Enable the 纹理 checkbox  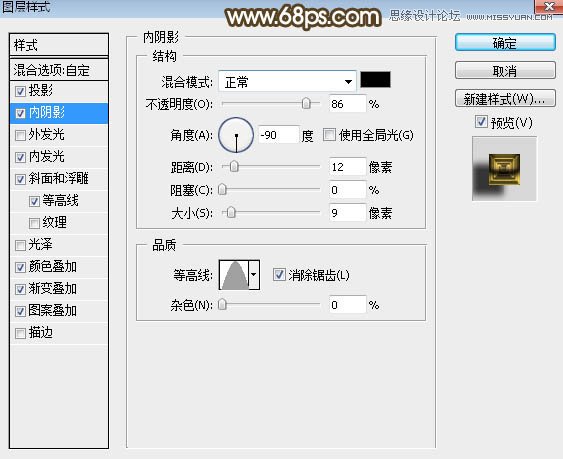click(x=34, y=223)
